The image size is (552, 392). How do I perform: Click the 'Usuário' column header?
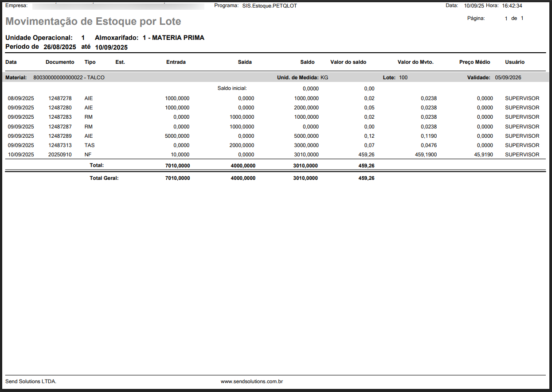click(514, 62)
